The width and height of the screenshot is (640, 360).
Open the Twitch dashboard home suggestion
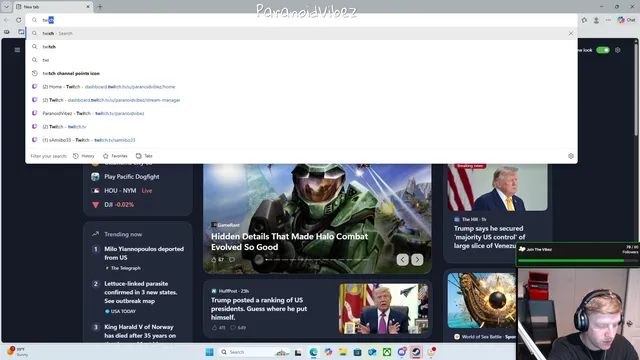[301, 87]
